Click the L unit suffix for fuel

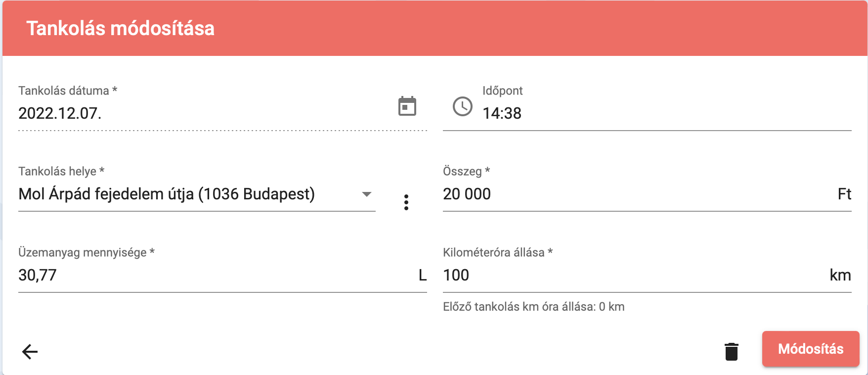click(x=423, y=275)
